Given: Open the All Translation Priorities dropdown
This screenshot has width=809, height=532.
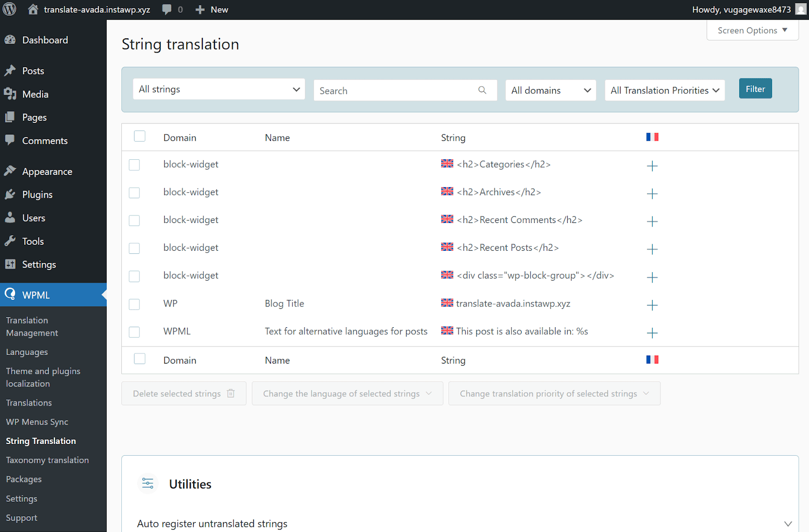Looking at the screenshot, I should [x=664, y=90].
